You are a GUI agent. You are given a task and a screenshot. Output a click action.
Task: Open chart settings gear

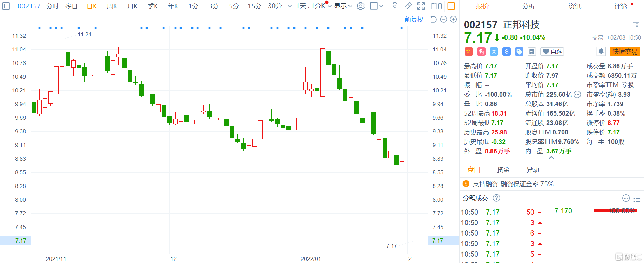click(x=360, y=6)
